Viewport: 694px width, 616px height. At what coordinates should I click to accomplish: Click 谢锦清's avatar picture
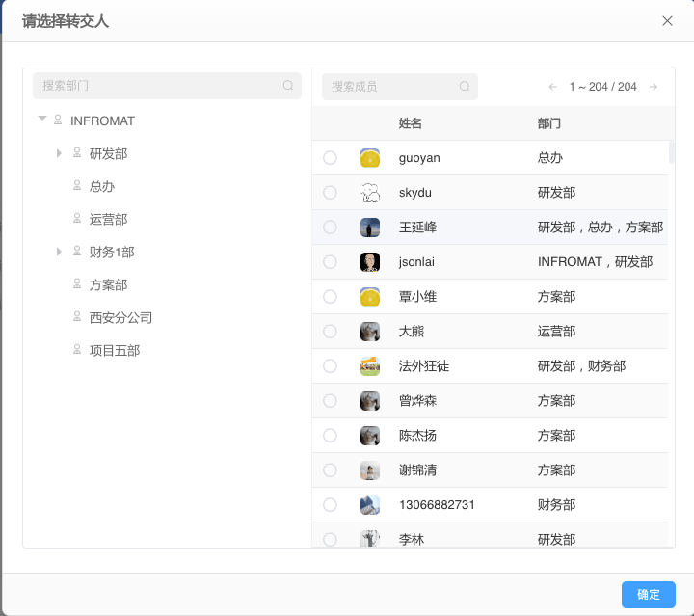370,470
